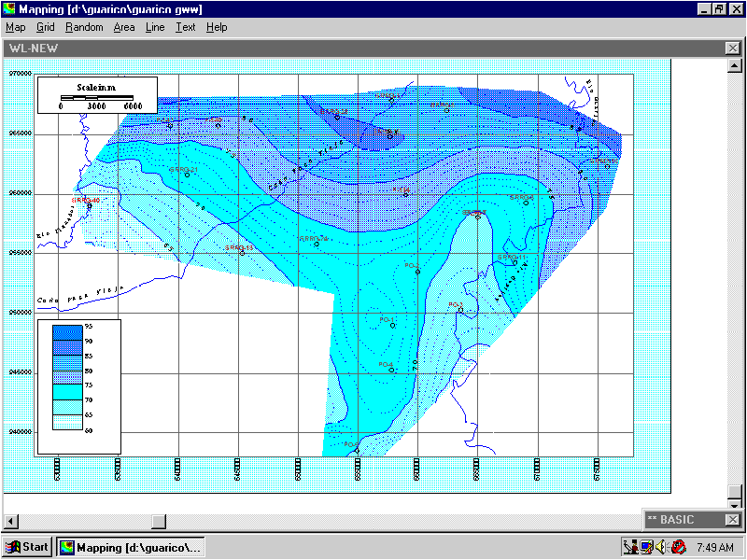Screen dimensions: 747x560
Task: Select the K-134 well label
Action: (x=402, y=189)
